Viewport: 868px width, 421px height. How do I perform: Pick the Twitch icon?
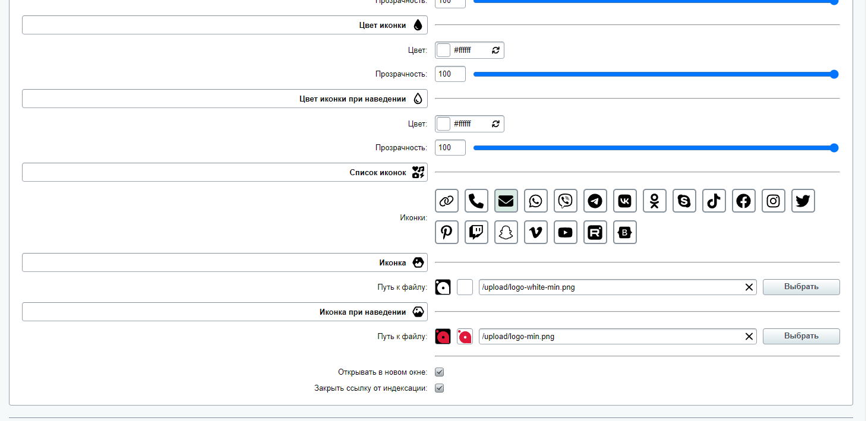coord(476,233)
